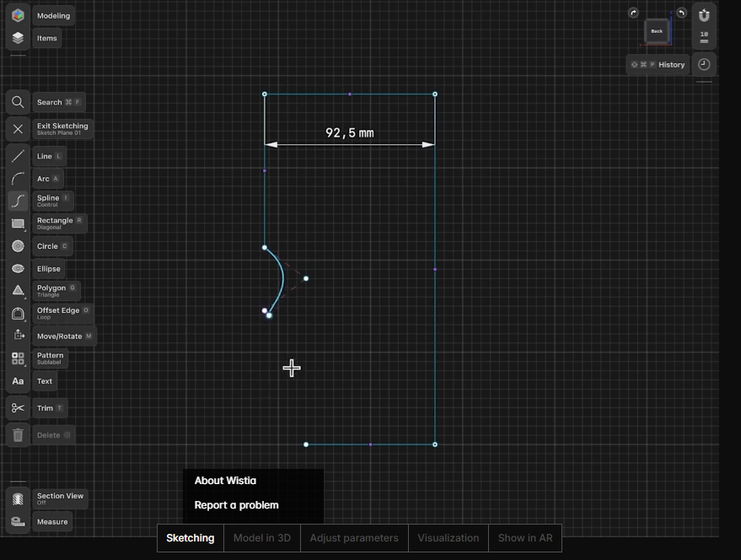Toggle the Offset Edge Loop option
The image size is (741, 560).
coord(57,312)
